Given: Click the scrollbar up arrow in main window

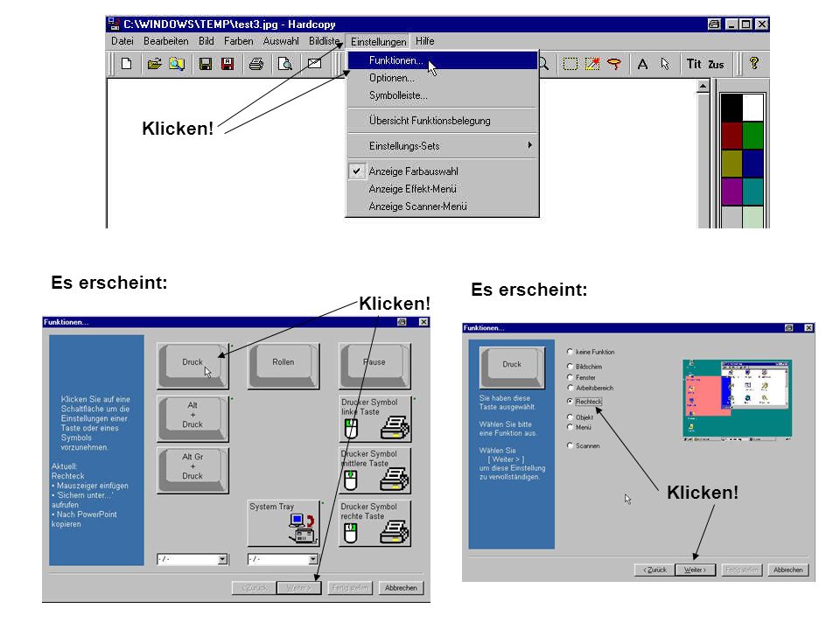Looking at the screenshot, I should pos(703,86).
